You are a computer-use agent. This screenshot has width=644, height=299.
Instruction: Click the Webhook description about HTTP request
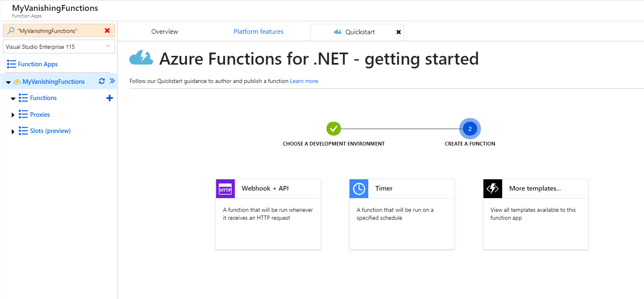pos(268,214)
